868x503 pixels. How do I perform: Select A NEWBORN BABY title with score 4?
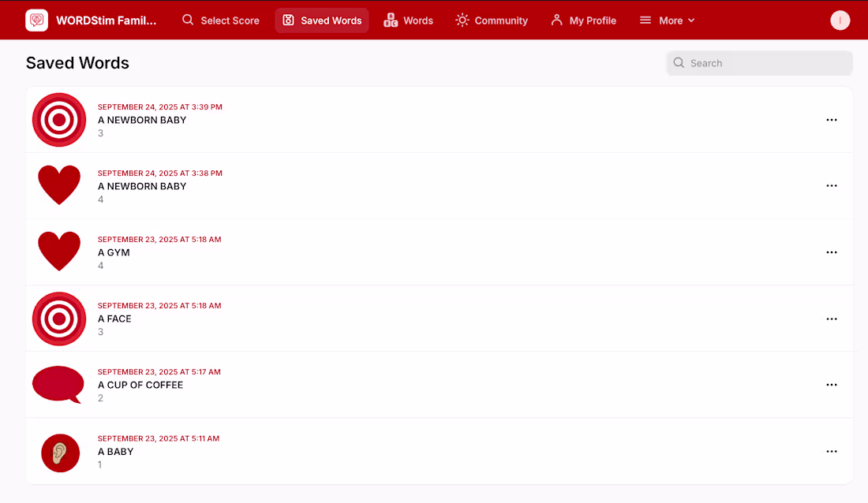pos(142,187)
